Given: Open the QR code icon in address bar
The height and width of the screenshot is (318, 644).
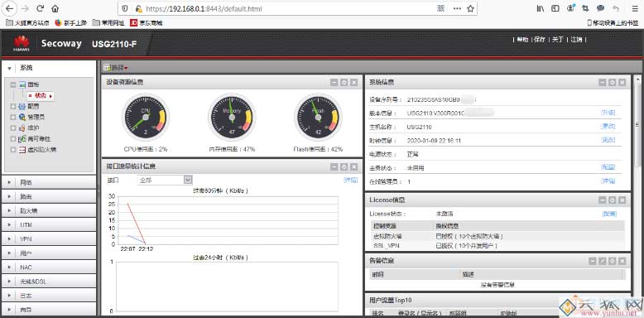Looking at the screenshot, I should pos(440,8).
